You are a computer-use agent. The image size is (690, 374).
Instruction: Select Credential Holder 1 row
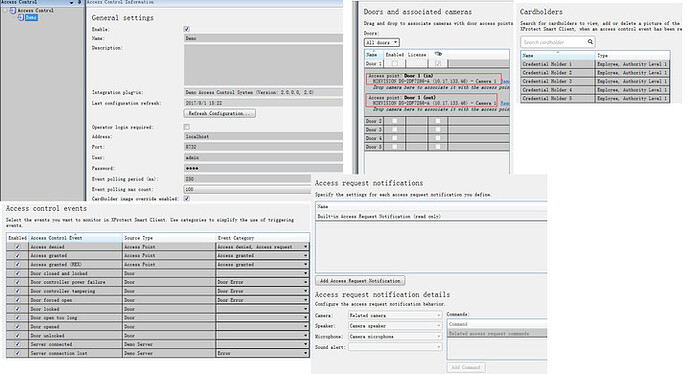595,64
